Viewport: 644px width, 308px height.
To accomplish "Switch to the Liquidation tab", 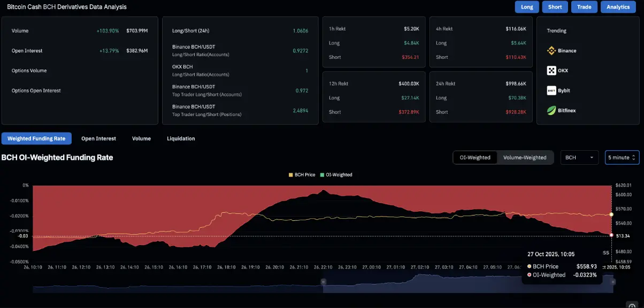I will 181,138.
